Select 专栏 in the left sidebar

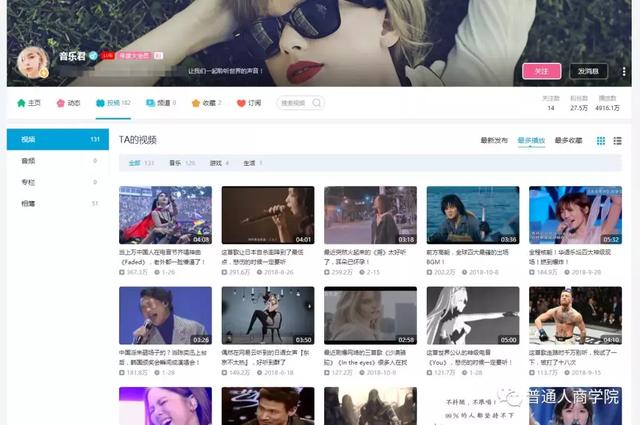coord(28,182)
